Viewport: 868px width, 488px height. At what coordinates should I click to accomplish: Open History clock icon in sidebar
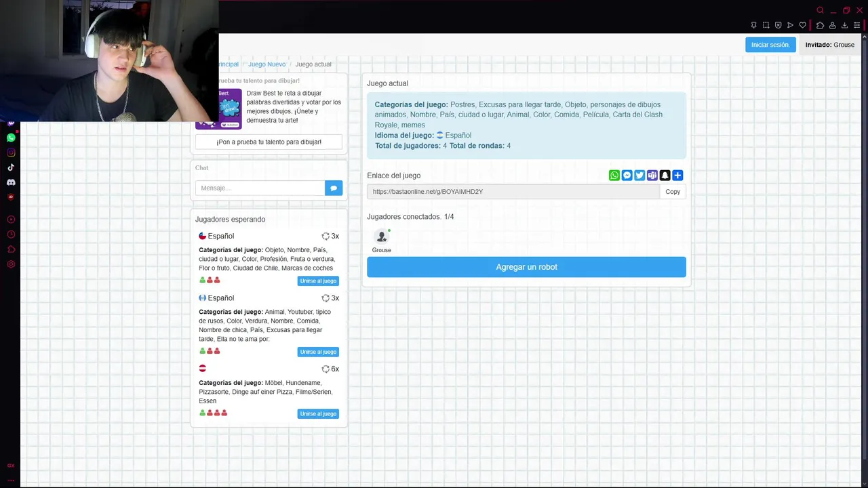point(11,235)
